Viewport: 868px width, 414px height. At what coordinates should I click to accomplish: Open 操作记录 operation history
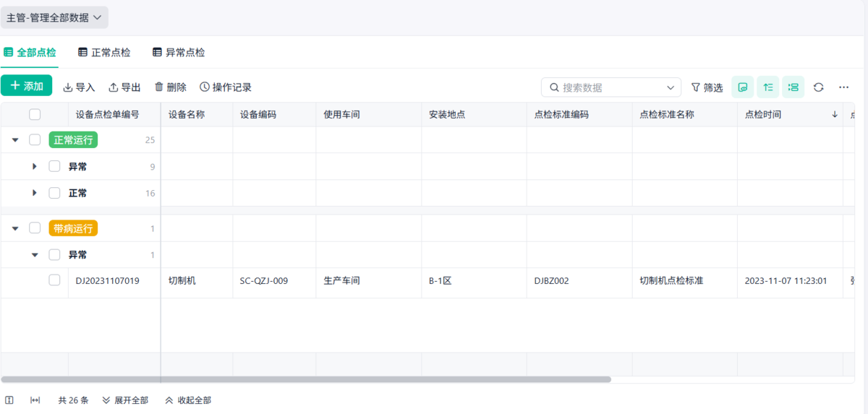226,87
